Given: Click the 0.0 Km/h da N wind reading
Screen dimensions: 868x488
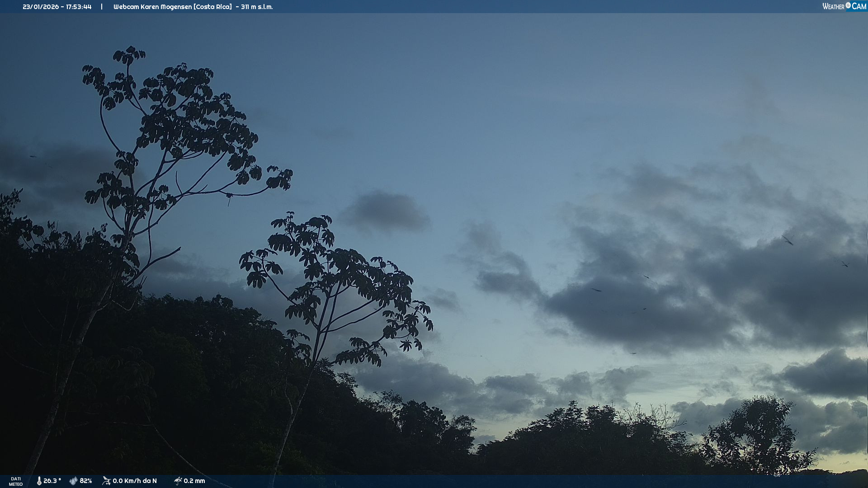Looking at the screenshot, I should [135, 481].
